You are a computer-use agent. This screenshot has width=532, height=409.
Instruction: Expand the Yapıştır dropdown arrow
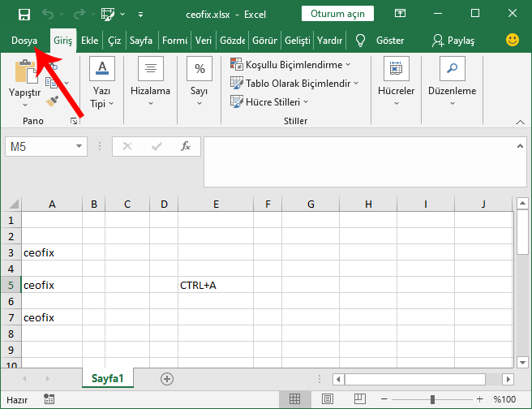[x=25, y=105]
